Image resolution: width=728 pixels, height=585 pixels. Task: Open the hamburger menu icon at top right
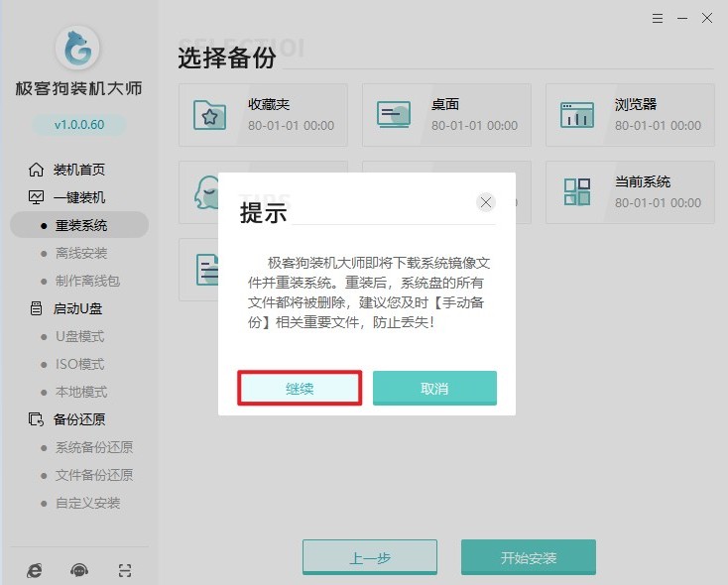click(x=658, y=19)
